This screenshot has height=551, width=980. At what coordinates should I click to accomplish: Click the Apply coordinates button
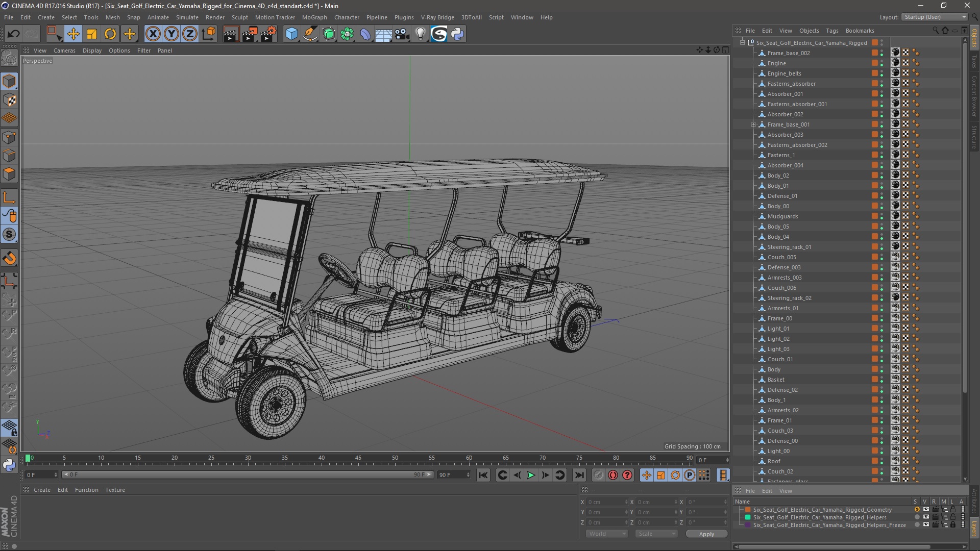pos(706,534)
